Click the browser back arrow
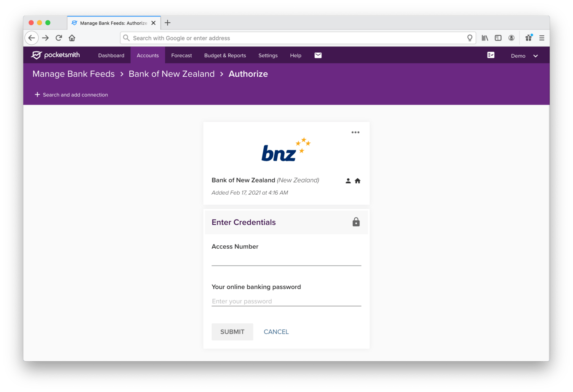The image size is (573, 392). click(32, 38)
